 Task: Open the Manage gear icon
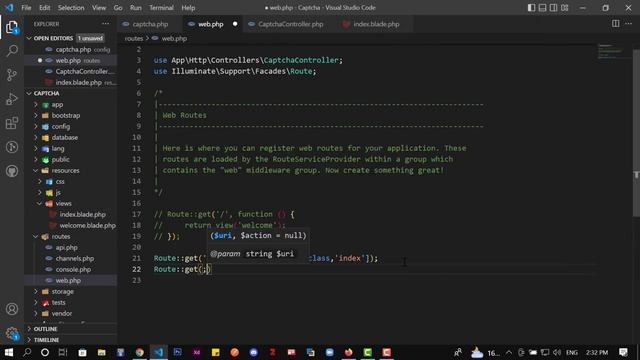[12, 333]
